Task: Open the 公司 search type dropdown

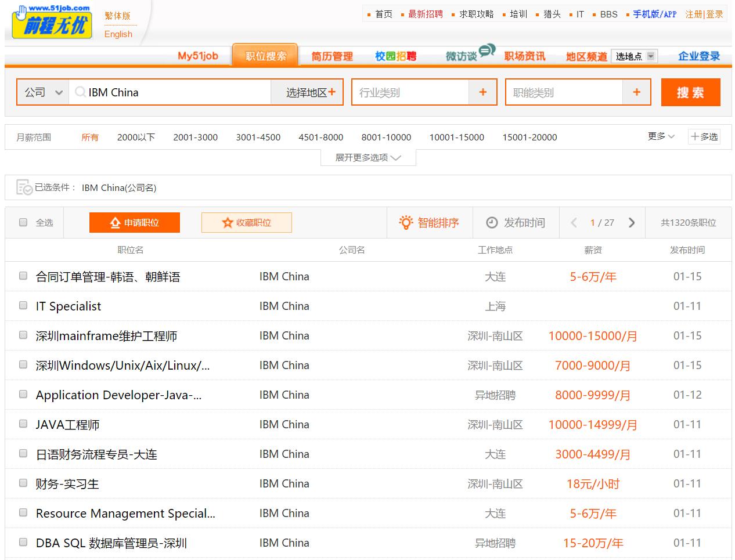Action: click(43, 92)
